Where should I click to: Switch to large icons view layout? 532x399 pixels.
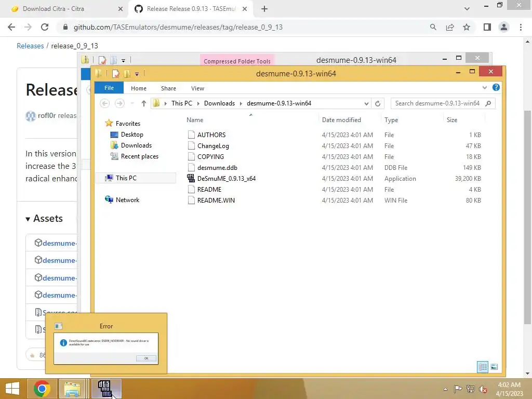[x=494, y=367]
